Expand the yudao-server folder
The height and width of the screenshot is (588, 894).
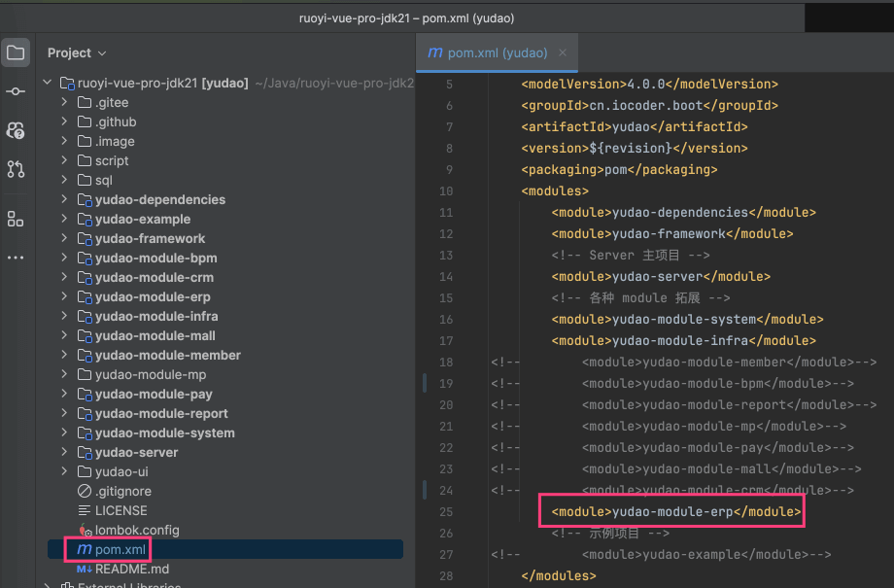(x=64, y=453)
